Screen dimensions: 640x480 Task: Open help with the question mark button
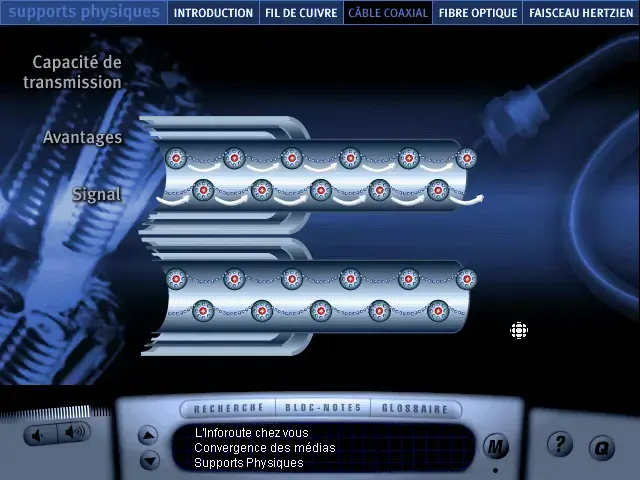560,444
